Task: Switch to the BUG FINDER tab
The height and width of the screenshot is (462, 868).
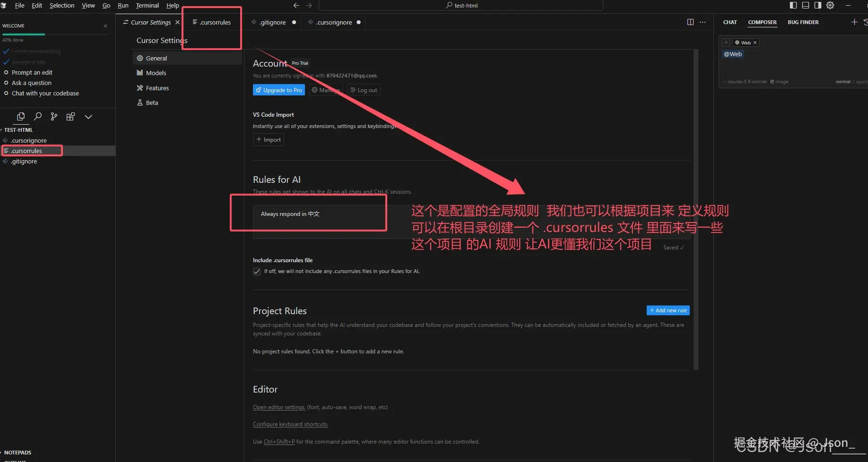Action: click(x=803, y=22)
